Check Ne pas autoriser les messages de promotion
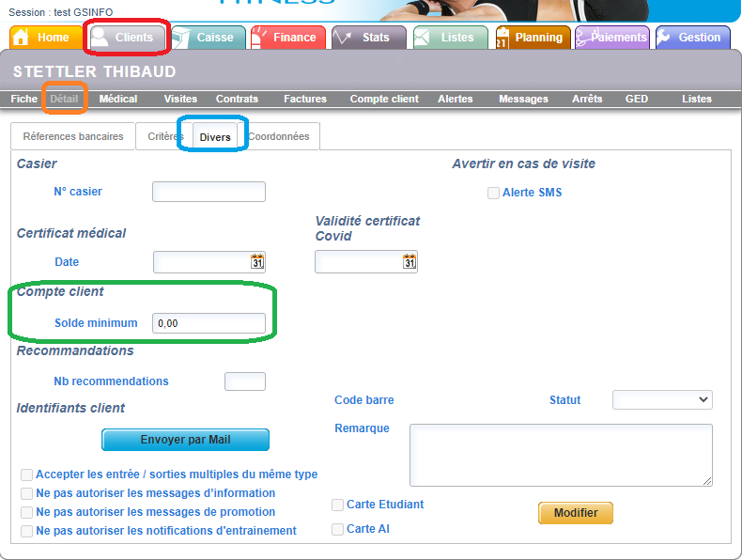Image resolution: width=742 pixels, height=560 pixels. [26, 512]
